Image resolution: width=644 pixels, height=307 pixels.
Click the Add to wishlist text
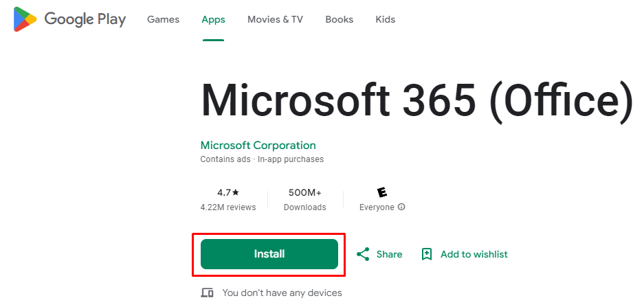click(x=474, y=255)
